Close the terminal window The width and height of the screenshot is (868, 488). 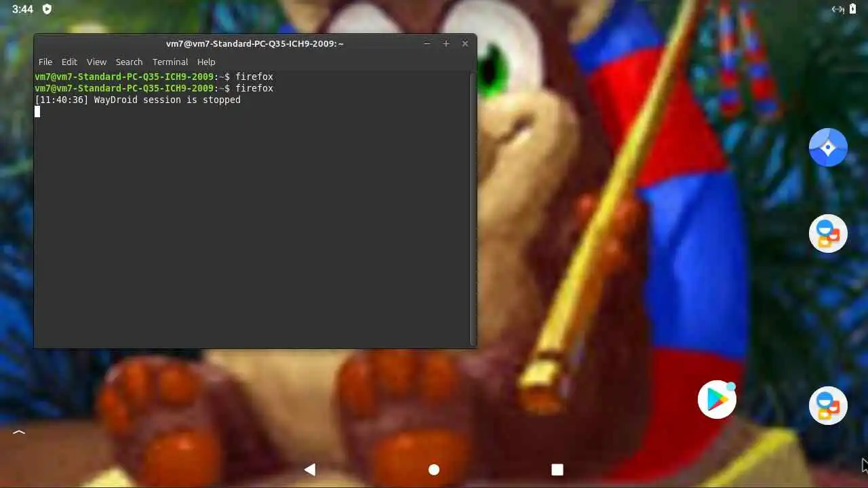465,43
